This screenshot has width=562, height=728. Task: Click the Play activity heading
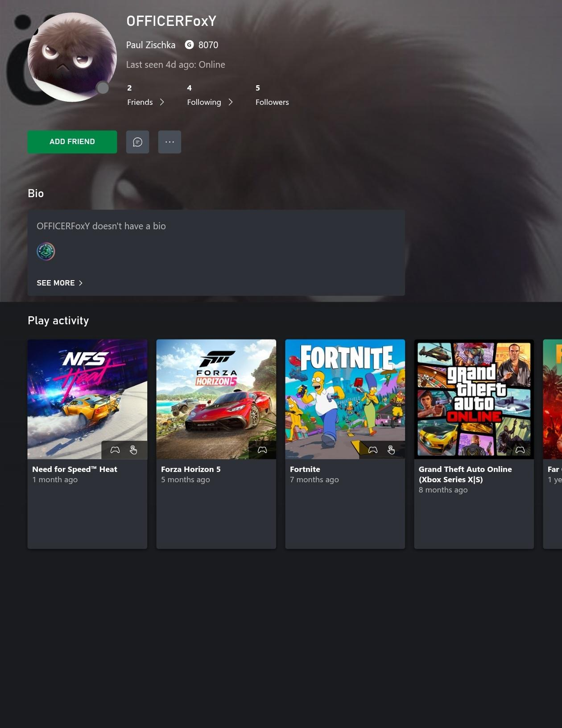click(x=58, y=321)
